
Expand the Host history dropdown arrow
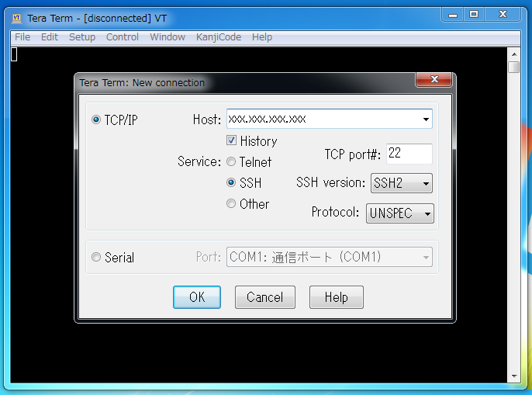click(426, 120)
